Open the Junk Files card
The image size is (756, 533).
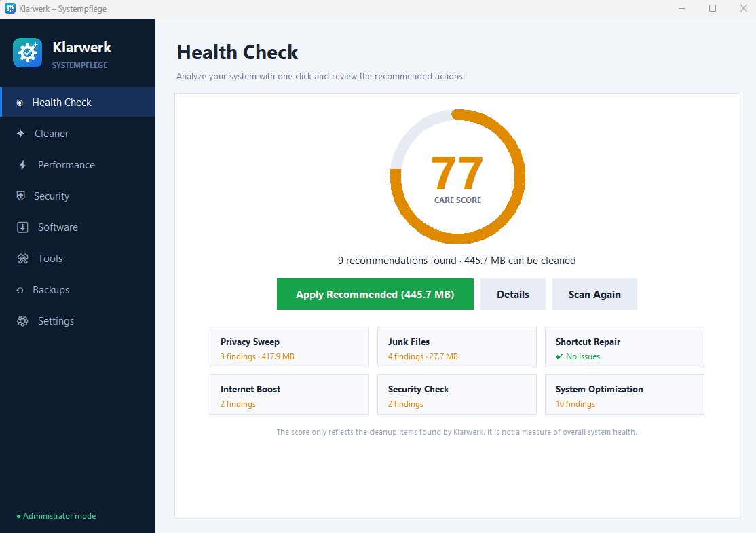[457, 347]
